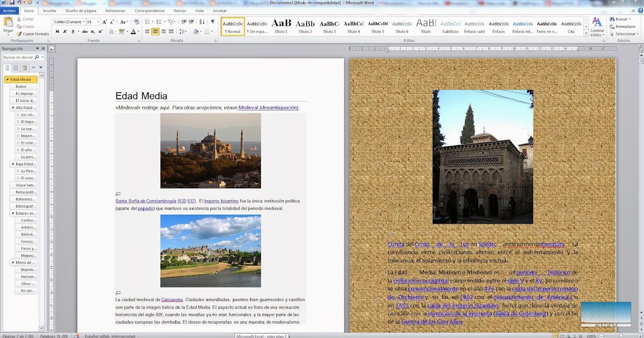Screen dimensions: 644x338
Task: Open the Insertar ribbon tab
Action: (49, 11)
